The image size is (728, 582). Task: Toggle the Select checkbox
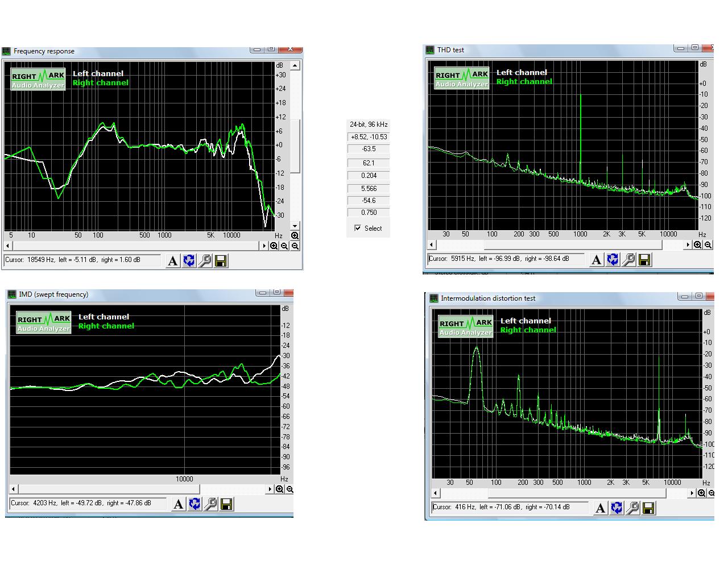[358, 228]
